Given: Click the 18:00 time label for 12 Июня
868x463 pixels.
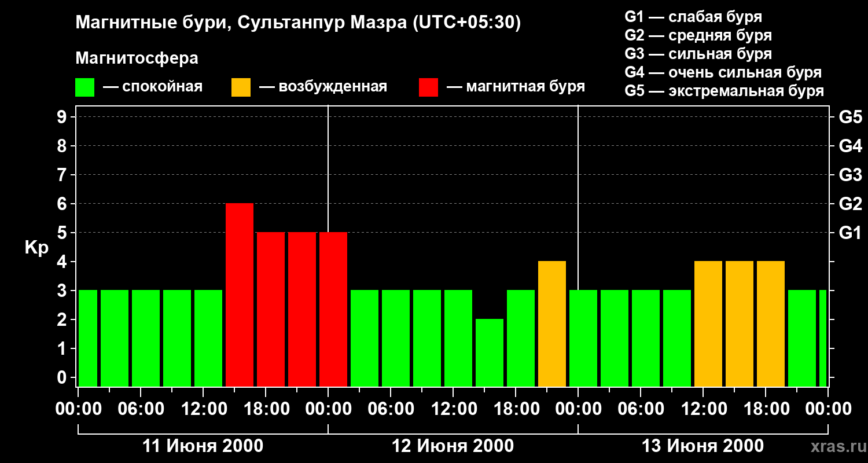Looking at the screenshot, I should pyautogui.click(x=516, y=409).
